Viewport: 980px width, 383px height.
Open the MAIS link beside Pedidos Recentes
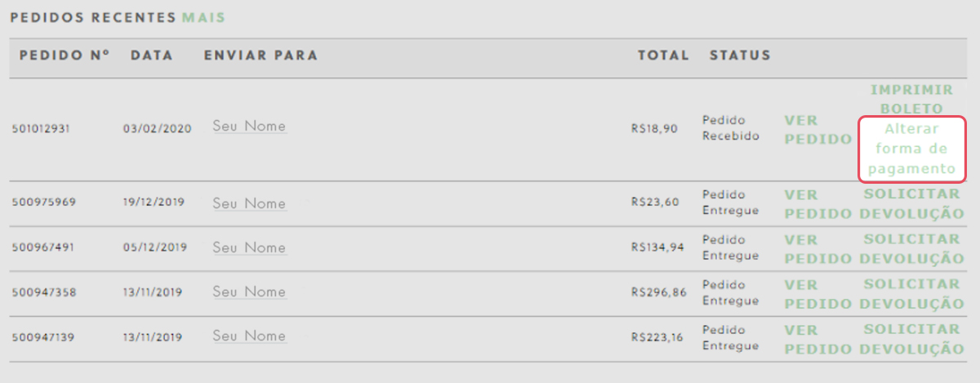tap(204, 17)
